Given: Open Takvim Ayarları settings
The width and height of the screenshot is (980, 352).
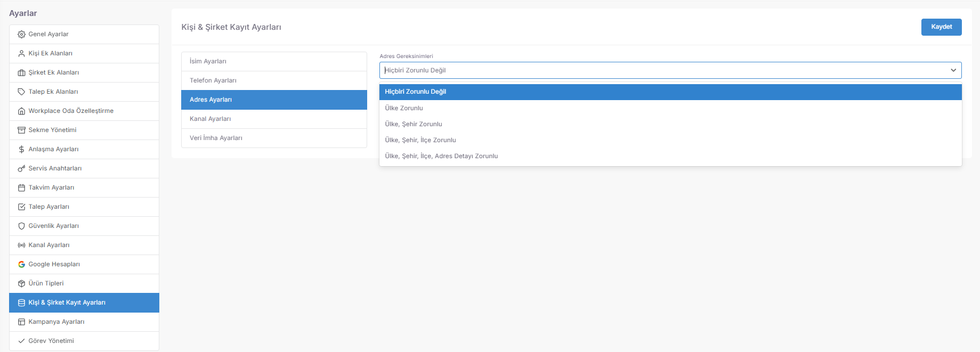Looking at the screenshot, I should [84, 187].
